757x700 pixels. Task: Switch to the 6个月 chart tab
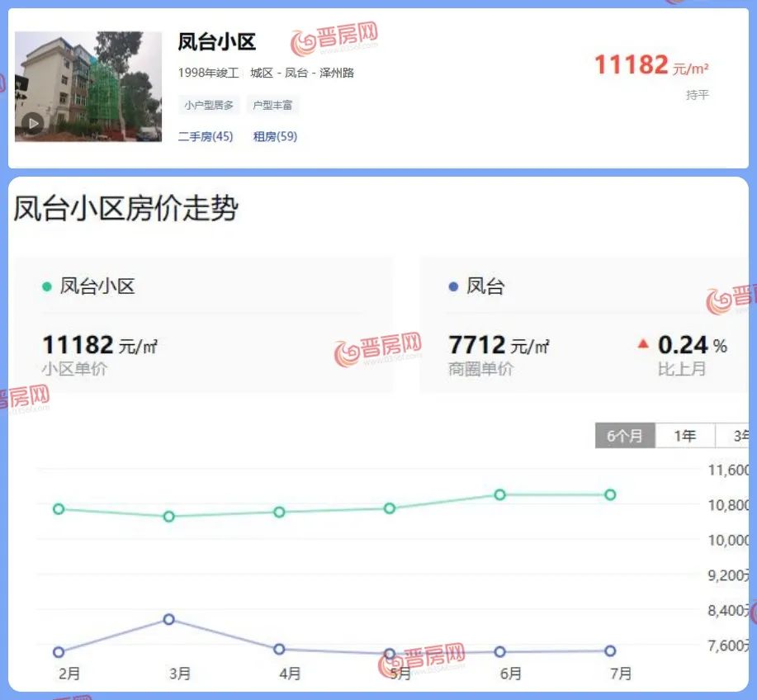tap(625, 436)
